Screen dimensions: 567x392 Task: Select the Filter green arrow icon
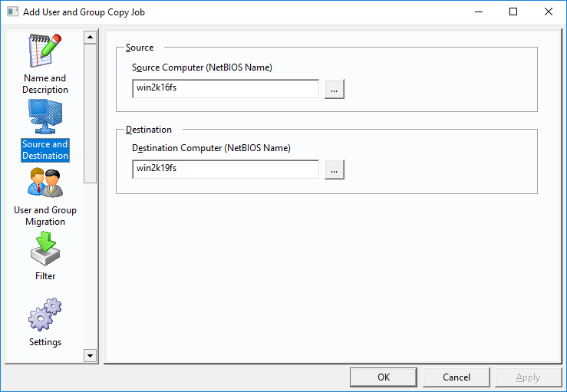(x=45, y=249)
